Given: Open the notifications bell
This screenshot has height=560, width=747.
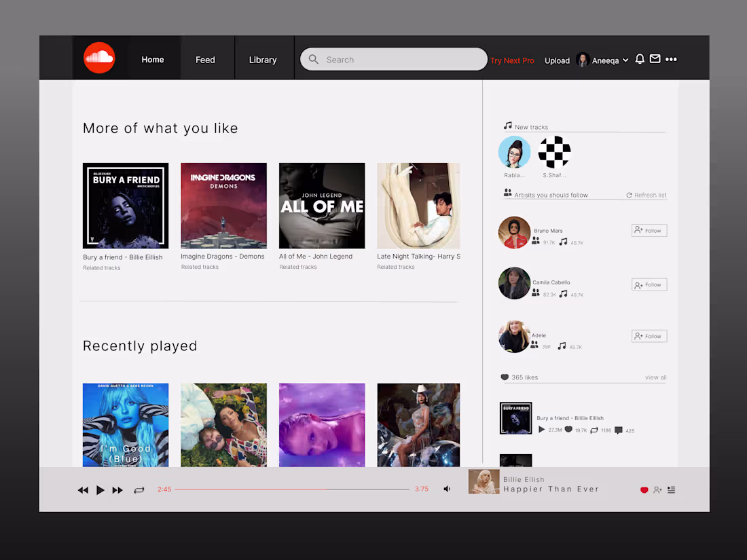Looking at the screenshot, I should [640, 59].
